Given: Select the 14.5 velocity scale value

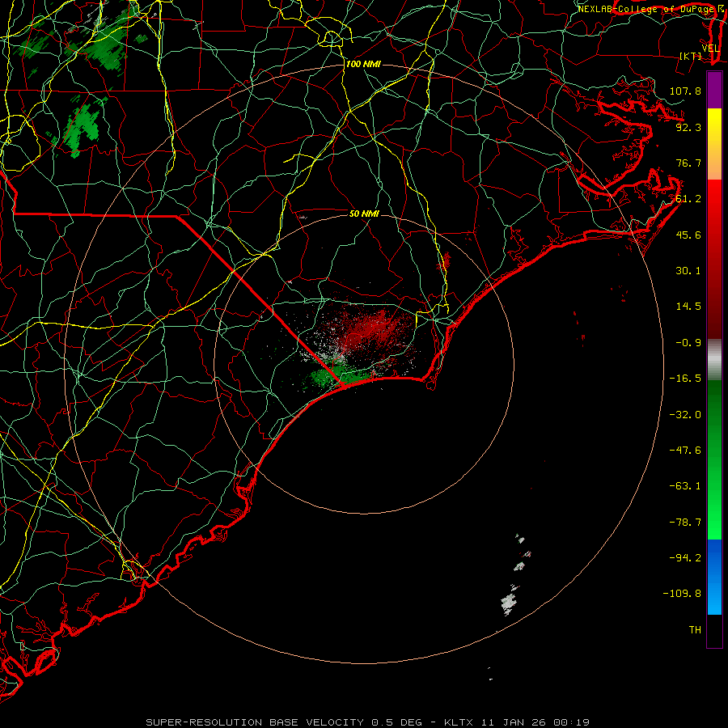Looking at the screenshot, I should 688,307.
